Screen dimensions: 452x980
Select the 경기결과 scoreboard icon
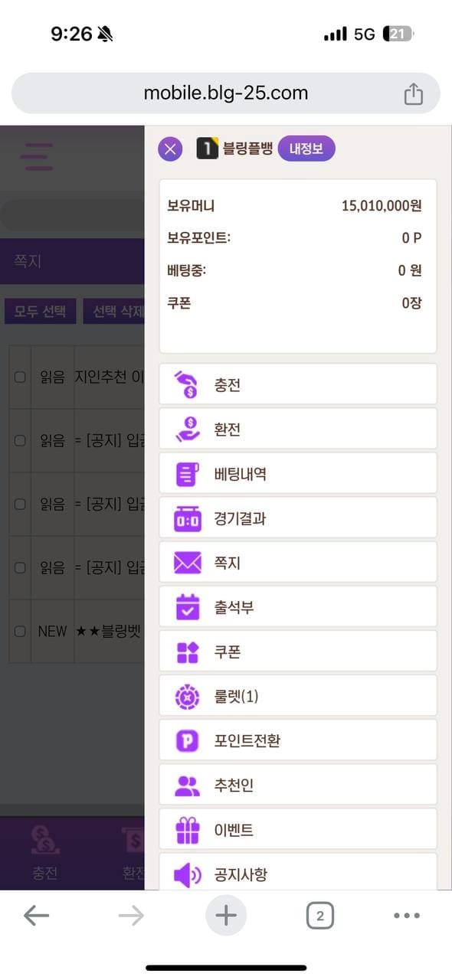click(x=188, y=518)
